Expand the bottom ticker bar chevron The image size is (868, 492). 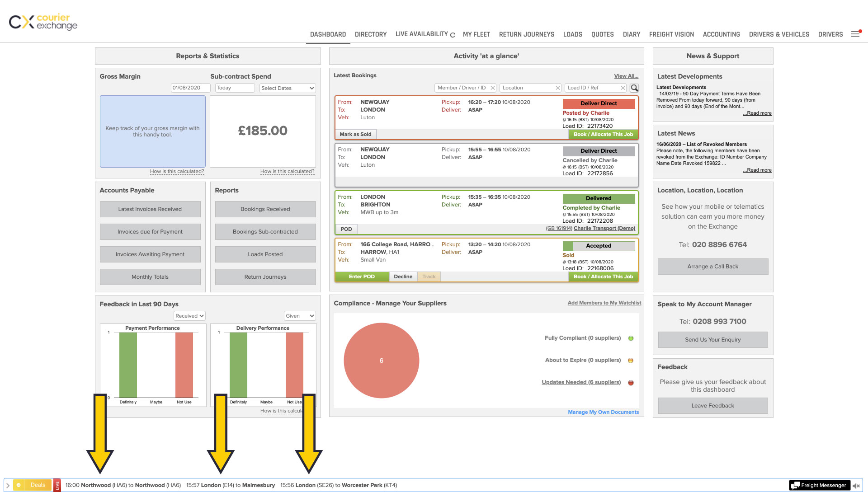[x=8, y=485]
